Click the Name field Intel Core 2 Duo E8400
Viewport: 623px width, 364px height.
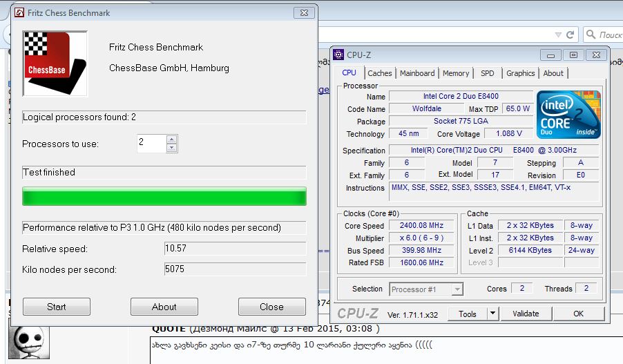(461, 96)
